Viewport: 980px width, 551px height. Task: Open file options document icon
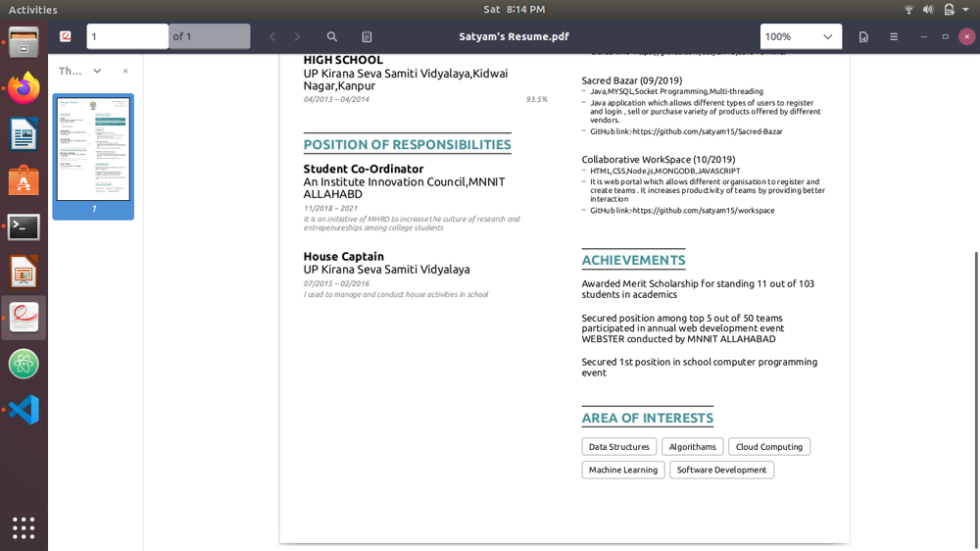pyautogui.click(x=863, y=37)
